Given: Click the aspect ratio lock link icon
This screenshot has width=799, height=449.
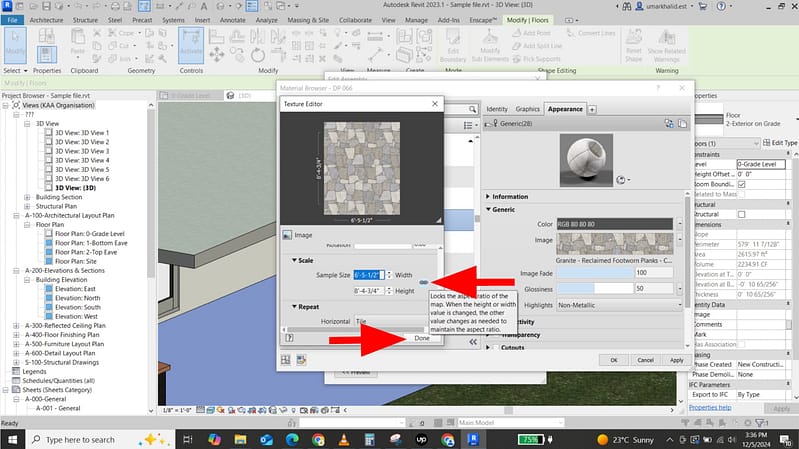Looking at the screenshot, I should (423, 283).
